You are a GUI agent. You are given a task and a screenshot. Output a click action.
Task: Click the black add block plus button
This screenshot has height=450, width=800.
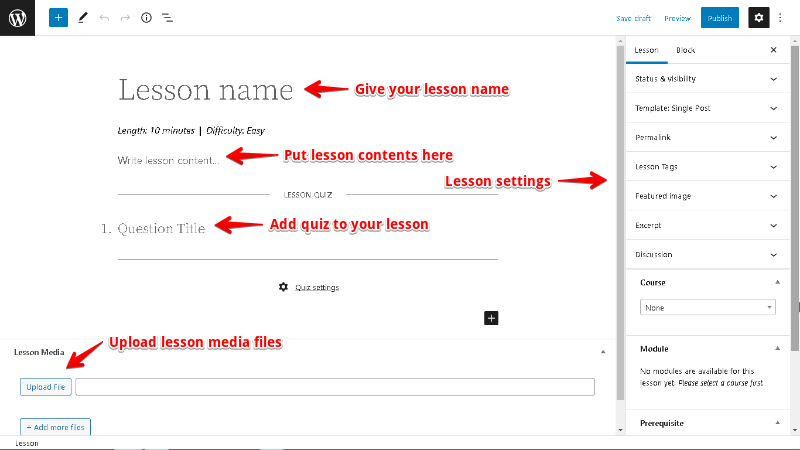pyautogui.click(x=491, y=318)
